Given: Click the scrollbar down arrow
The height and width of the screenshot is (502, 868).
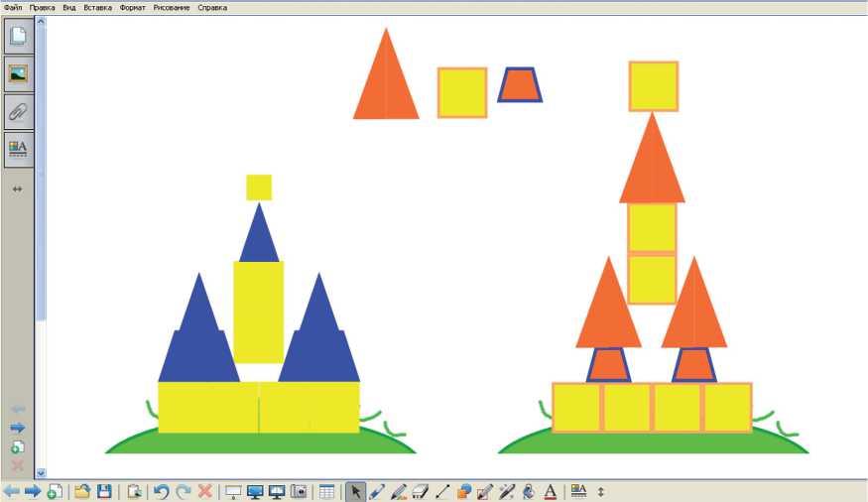Looking at the screenshot, I should tap(41, 473).
